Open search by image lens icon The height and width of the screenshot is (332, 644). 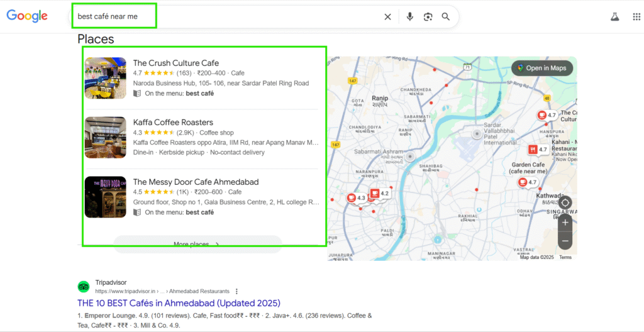[428, 17]
